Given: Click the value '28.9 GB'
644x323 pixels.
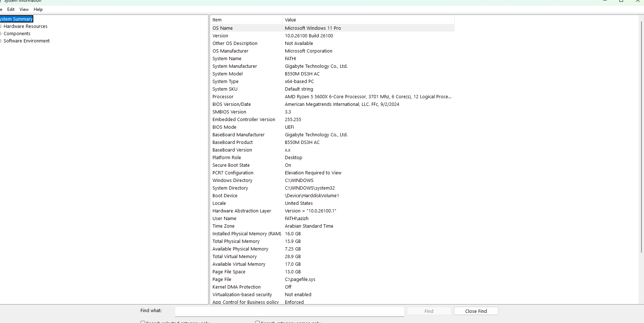Looking at the screenshot, I should pyautogui.click(x=293, y=257).
